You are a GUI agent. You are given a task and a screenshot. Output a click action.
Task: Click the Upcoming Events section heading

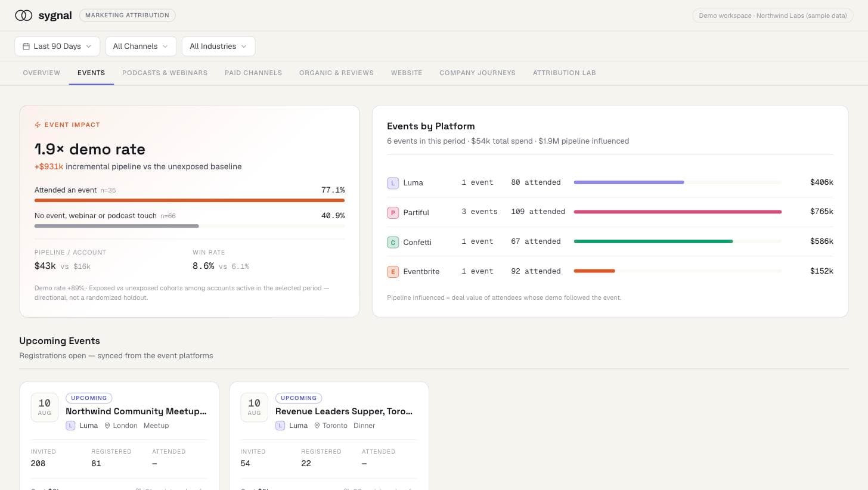click(x=60, y=341)
